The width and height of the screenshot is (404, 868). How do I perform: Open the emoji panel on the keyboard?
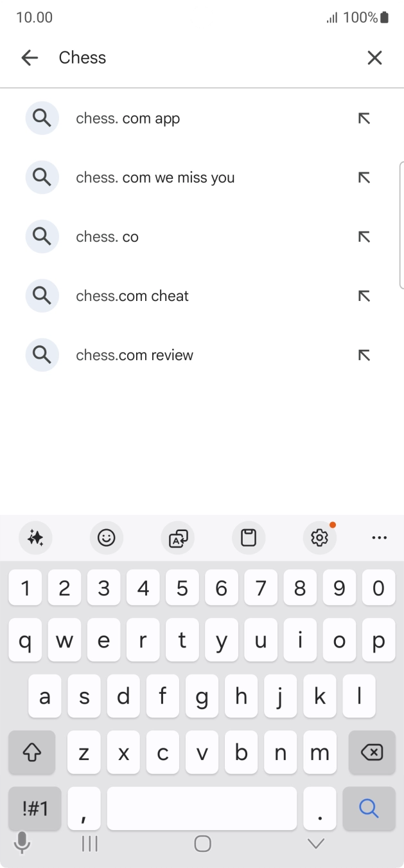[107, 538]
